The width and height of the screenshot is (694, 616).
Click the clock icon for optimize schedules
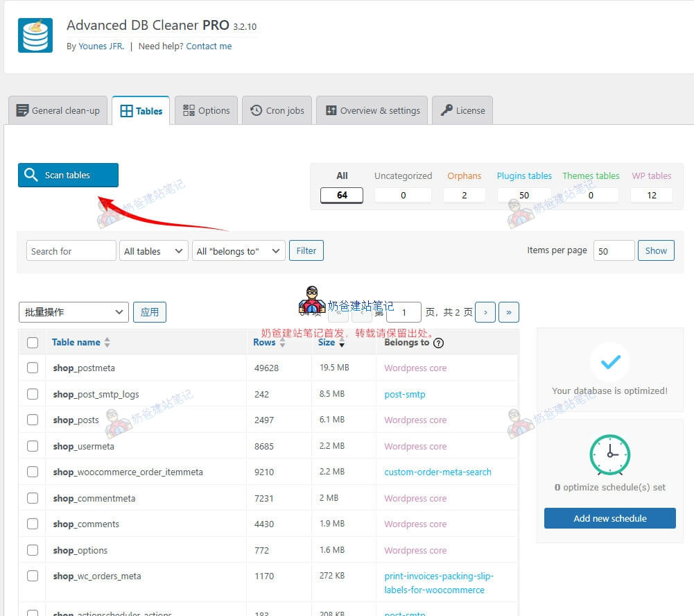click(609, 455)
